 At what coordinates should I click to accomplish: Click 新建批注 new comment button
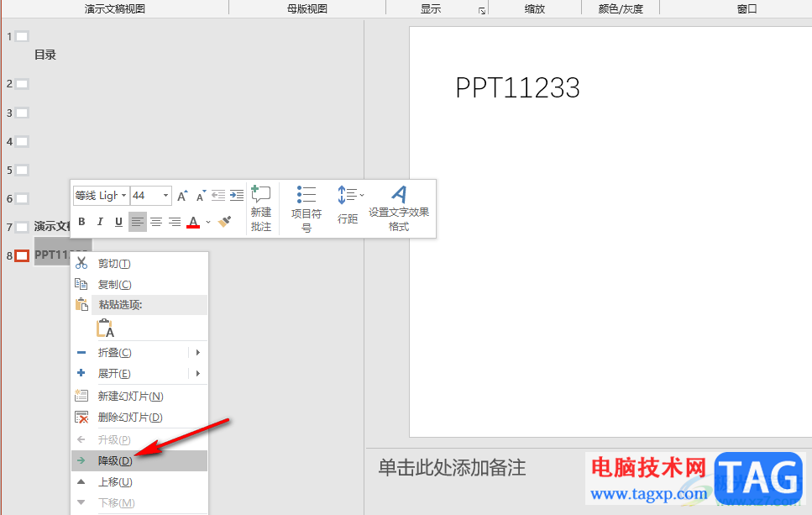(x=261, y=208)
